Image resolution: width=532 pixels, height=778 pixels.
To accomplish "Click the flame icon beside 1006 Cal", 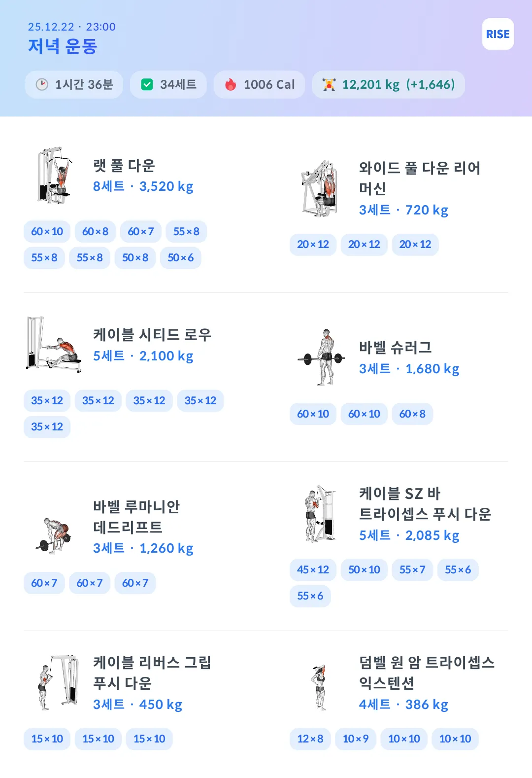I will click(231, 84).
